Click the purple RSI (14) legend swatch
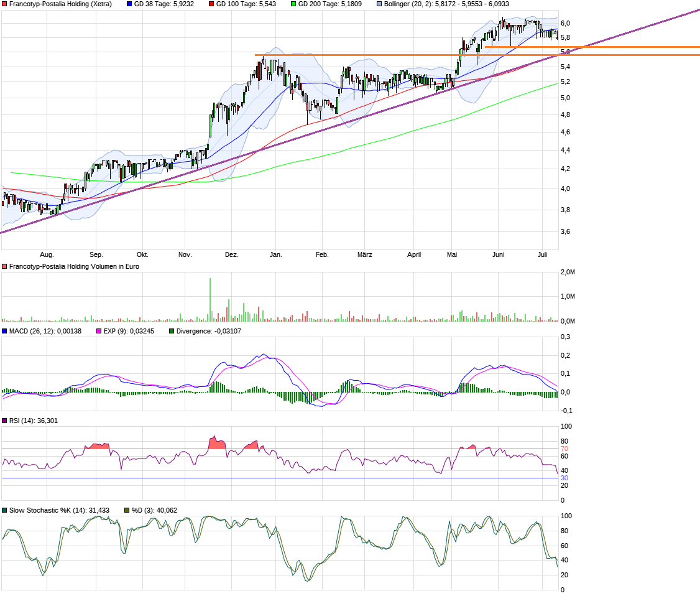 click(x=4, y=421)
